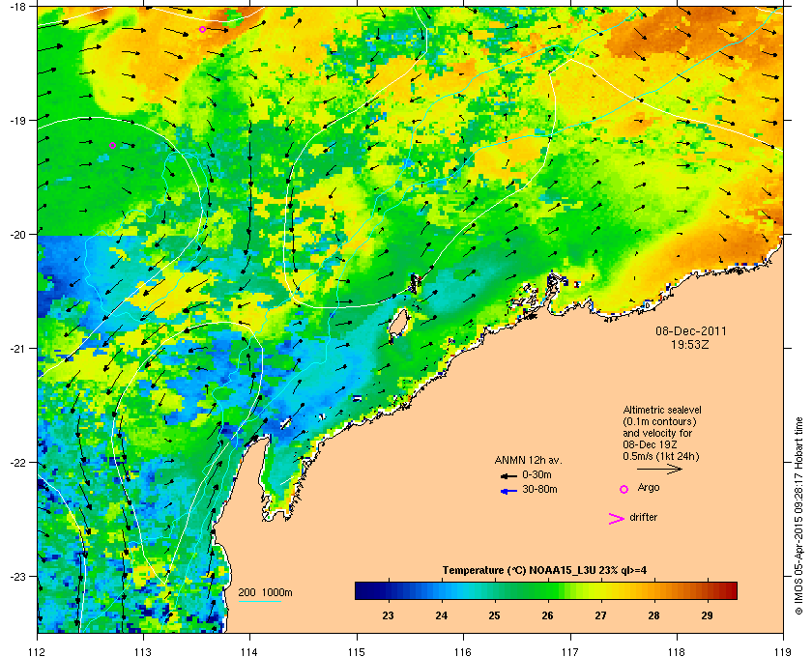This screenshot has height=657, width=812.
Task: Click the colorbar tick label 24
Action: pyautogui.click(x=441, y=615)
